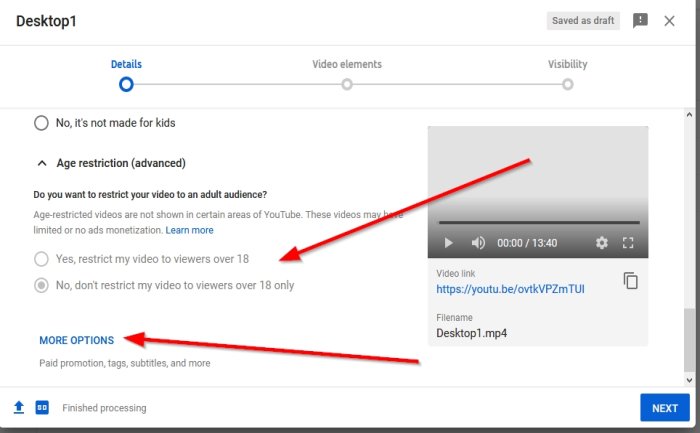Click the '00:00 / 13:40' time display
700x433 pixels.
coord(527,243)
